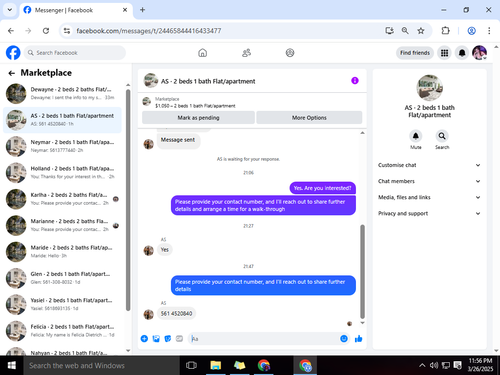Open the Chrome profile icon
This screenshot has width=500, height=375.
point(471,31)
